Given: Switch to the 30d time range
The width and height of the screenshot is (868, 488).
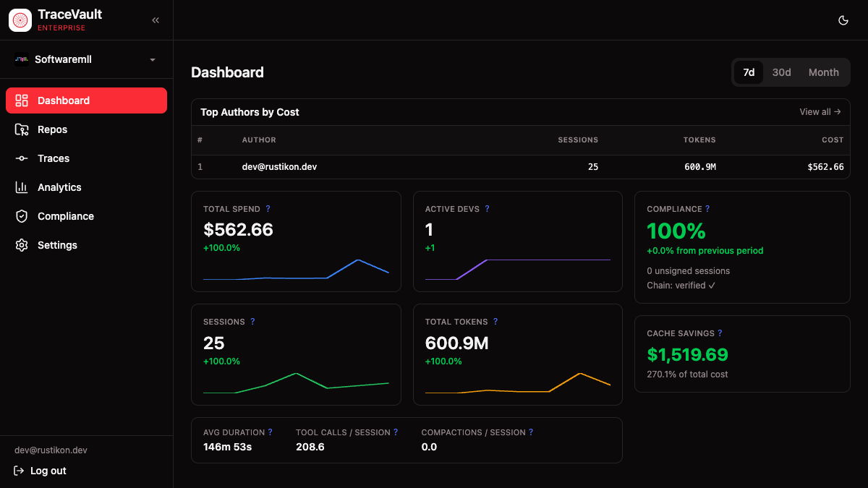Looking at the screenshot, I should pyautogui.click(x=781, y=72).
